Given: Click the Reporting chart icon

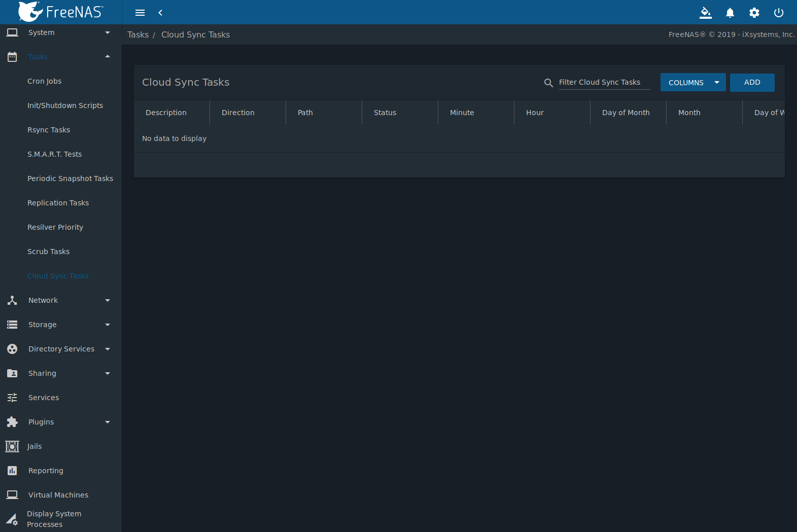Looking at the screenshot, I should [12, 471].
